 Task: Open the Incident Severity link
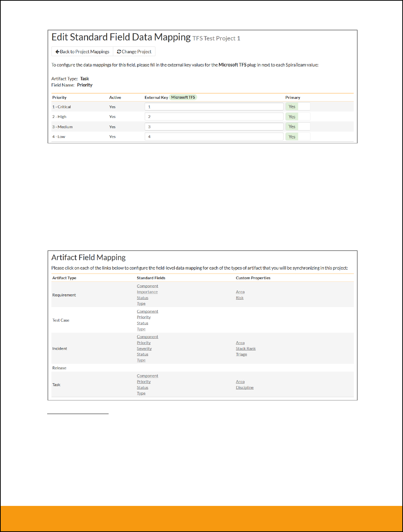(144, 349)
